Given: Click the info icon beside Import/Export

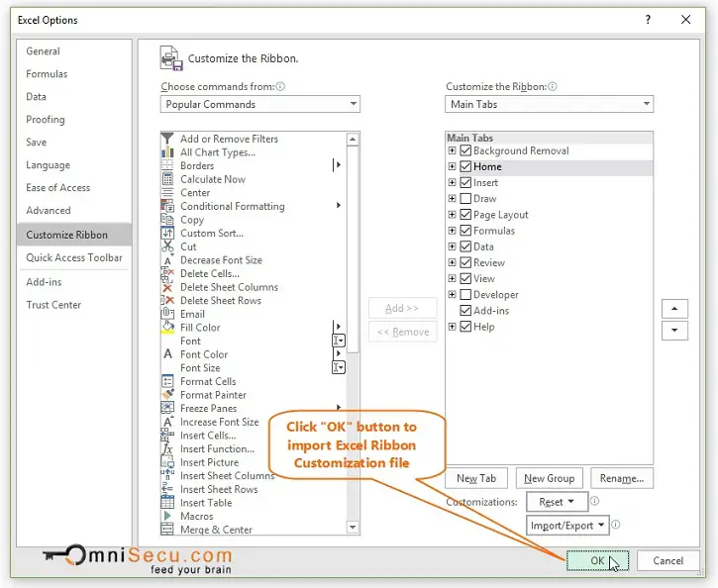Looking at the screenshot, I should (x=616, y=525).
